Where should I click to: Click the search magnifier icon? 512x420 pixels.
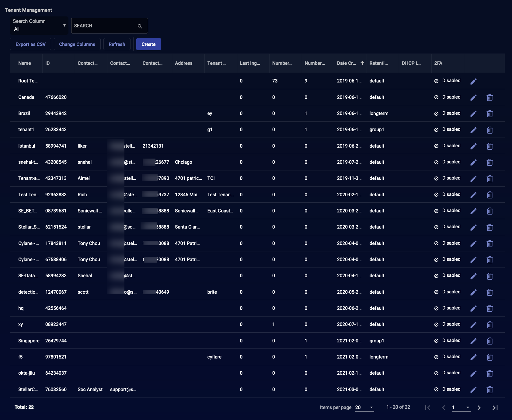140,26
